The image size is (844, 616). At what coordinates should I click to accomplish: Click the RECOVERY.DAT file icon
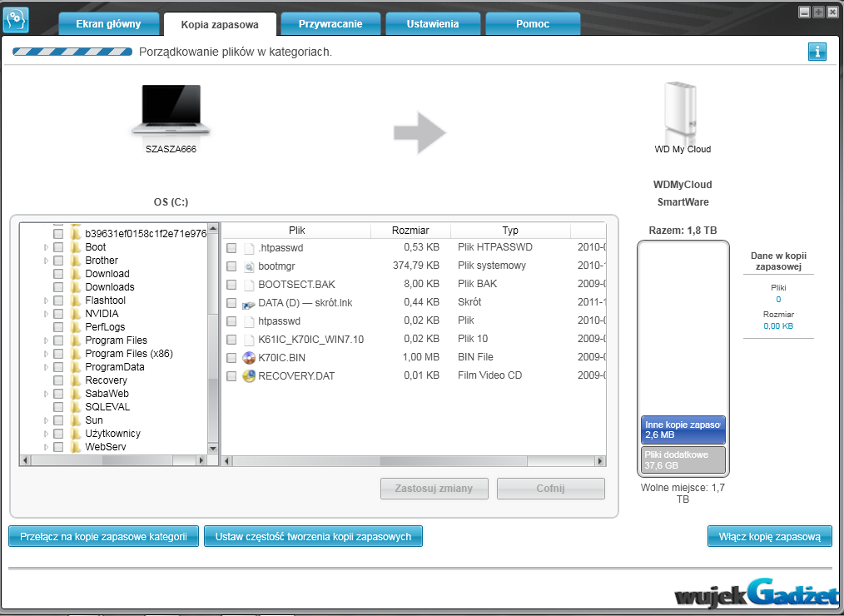(x=248, y=376)
